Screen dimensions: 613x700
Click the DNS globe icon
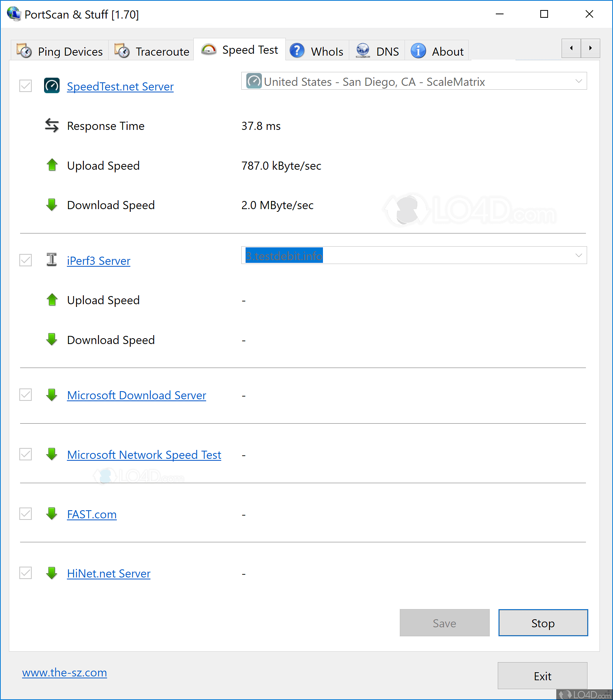[x=363, y=51]
